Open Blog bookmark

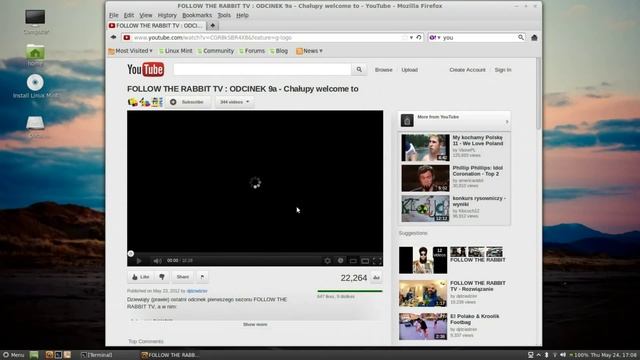[279, 51]
